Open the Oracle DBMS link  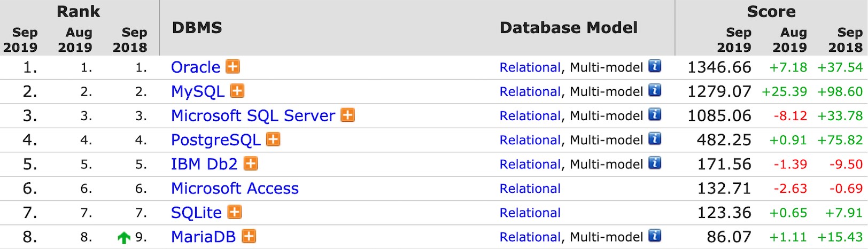(x=196, y=67)
